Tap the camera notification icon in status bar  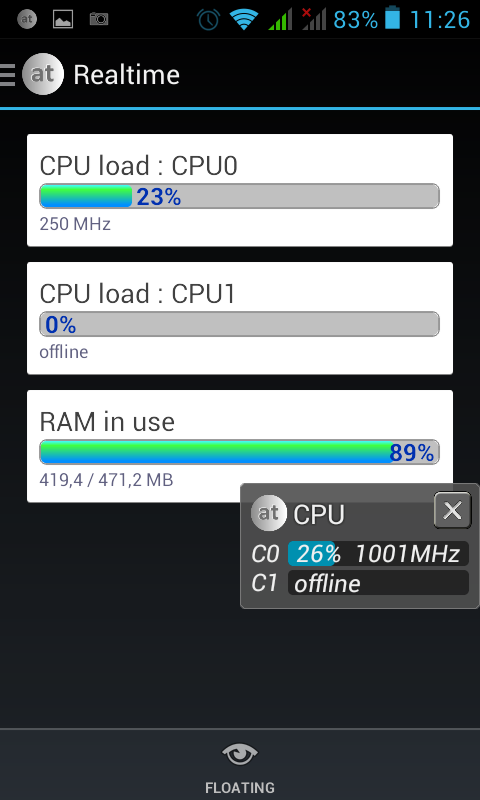(99, 19)
